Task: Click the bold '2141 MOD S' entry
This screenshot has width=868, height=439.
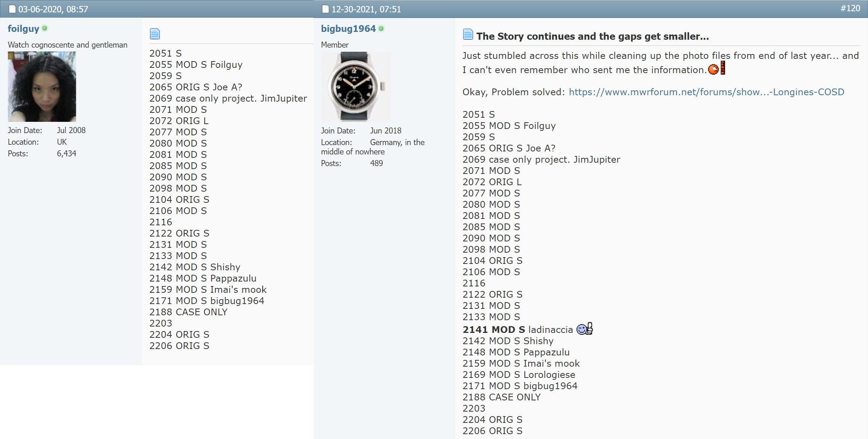Action: (x=493, y=330)
